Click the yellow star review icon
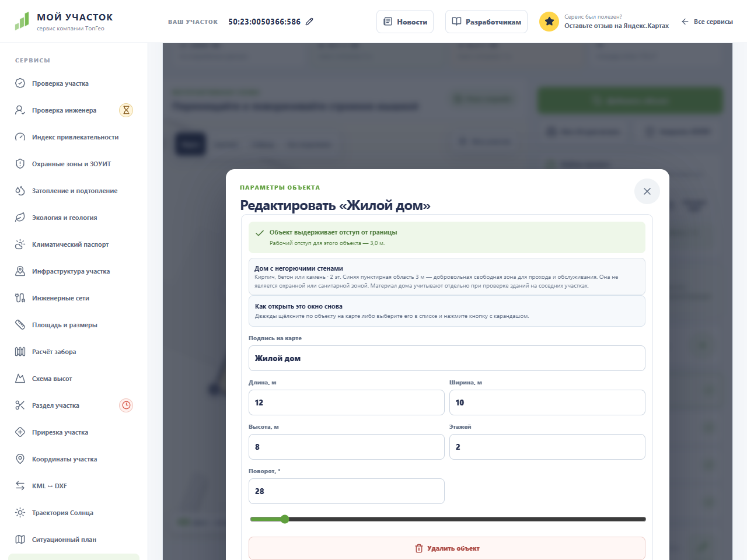The height and width of the screenshot is (560, 747). tap(549, 22)
